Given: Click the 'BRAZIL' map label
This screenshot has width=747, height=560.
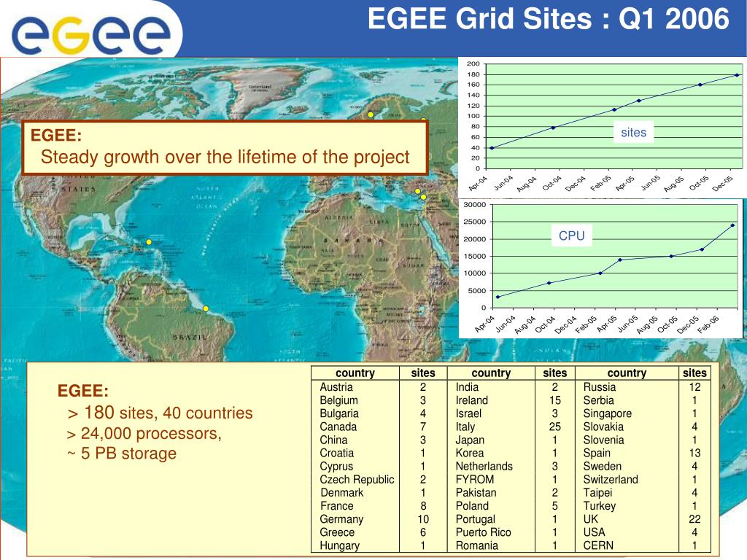Looking at the screenshot, I should [190, 337].
